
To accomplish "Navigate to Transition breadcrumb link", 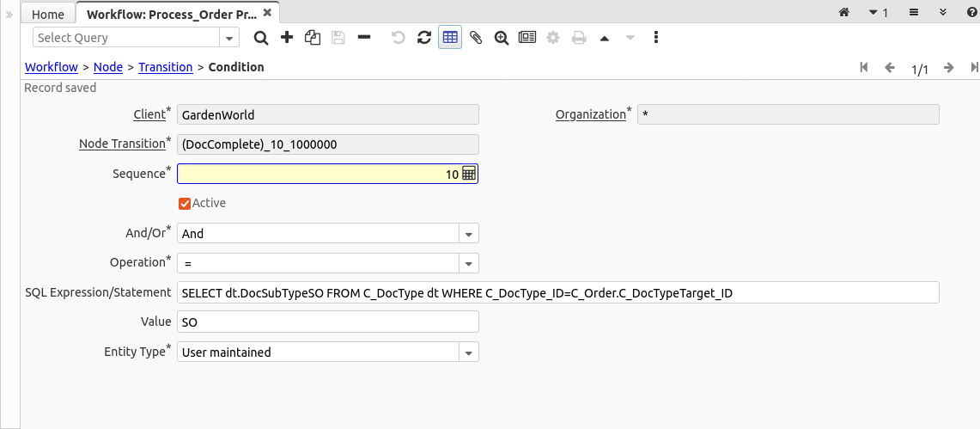I will 165,67.
